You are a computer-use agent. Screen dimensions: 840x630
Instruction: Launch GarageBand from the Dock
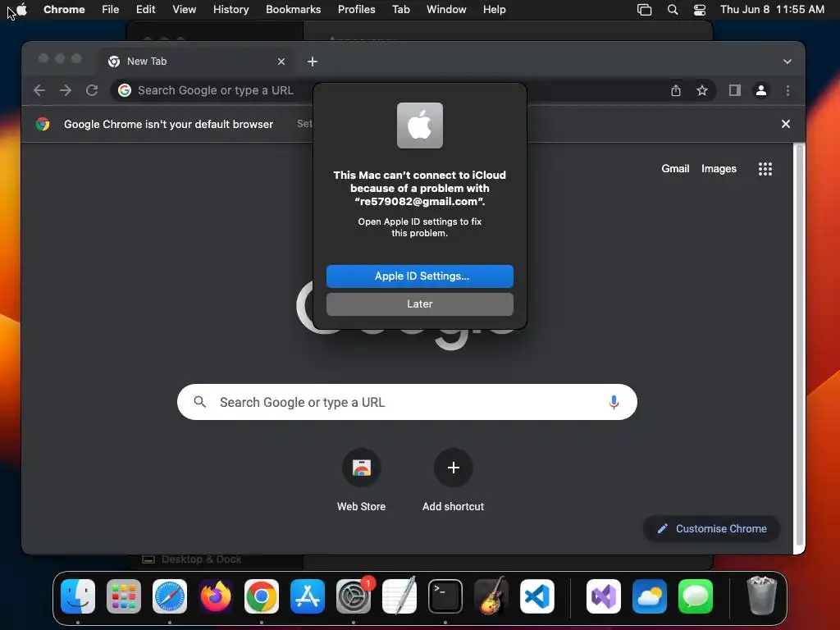tap(491, 596)
